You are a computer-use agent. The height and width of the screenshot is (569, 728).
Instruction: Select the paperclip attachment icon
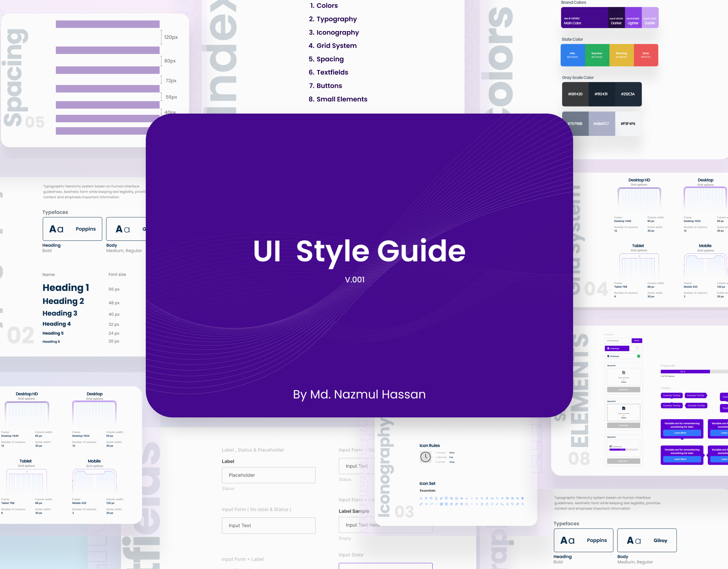pos(518,504)
